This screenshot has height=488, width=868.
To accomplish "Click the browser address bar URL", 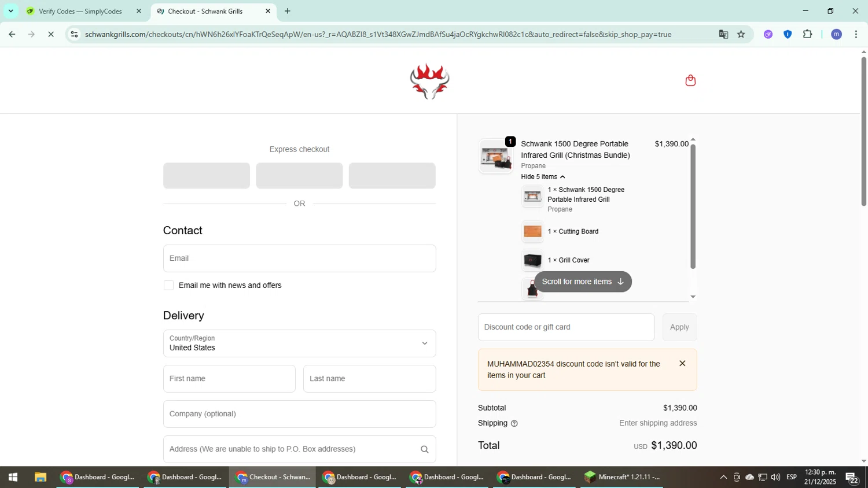I will pos(378,34).
